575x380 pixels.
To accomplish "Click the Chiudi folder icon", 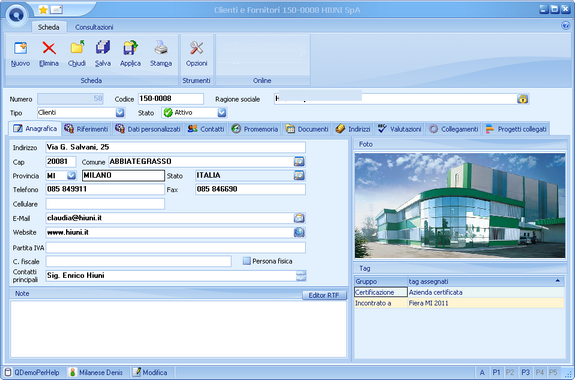I will [x=77, y=48].
